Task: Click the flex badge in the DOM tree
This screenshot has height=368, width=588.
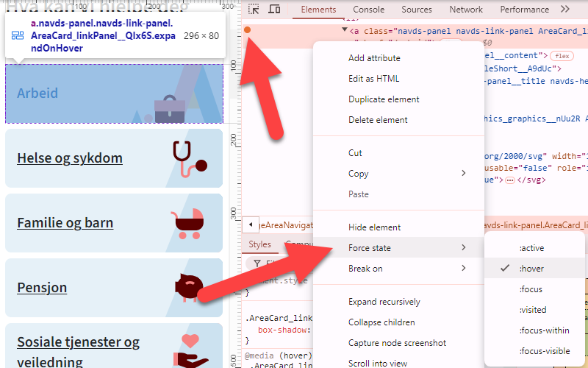Action: [562, 56]
